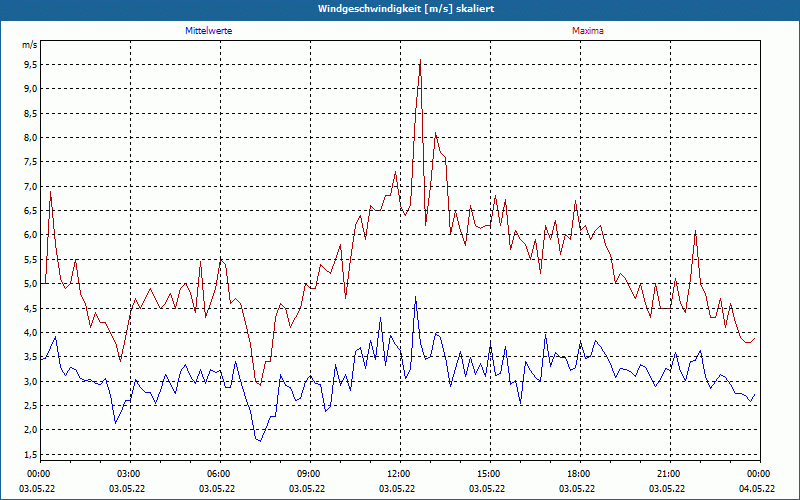800x500 pixels.
Task: Click the highest peak of the blue Mittelwerte curve
Action: tap(415, 296)
